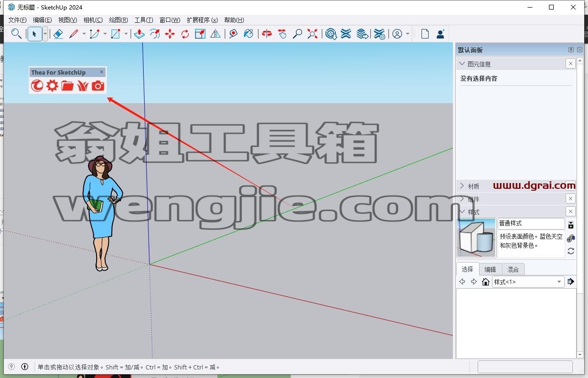
Task: Click the user account icon
Action: (x=397, y=34)
